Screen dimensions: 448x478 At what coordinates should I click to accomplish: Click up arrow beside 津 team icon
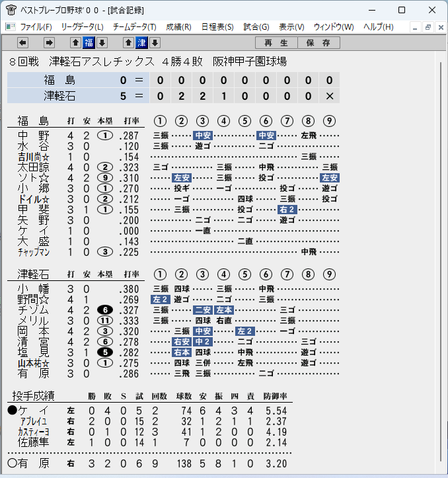pos(128,43)
